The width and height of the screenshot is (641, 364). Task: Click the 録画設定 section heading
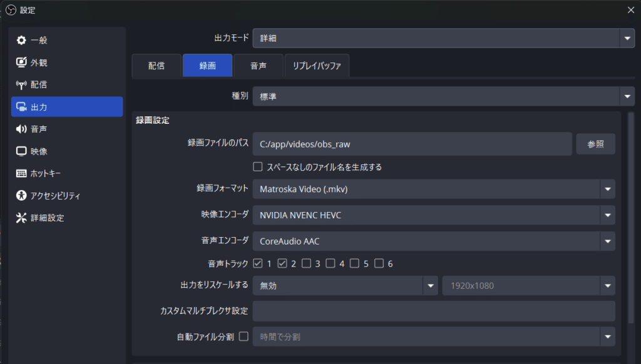pos(153,120)
